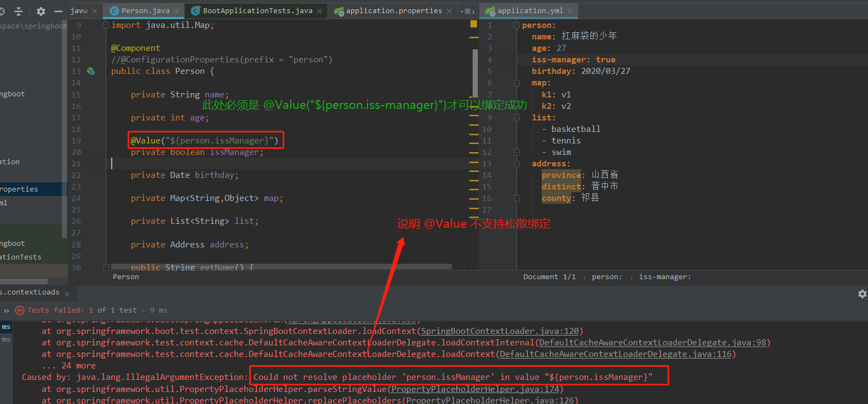Select the 'ationTests' item in project tree
This screenshot has height=404, width=868.
point(34,257)
